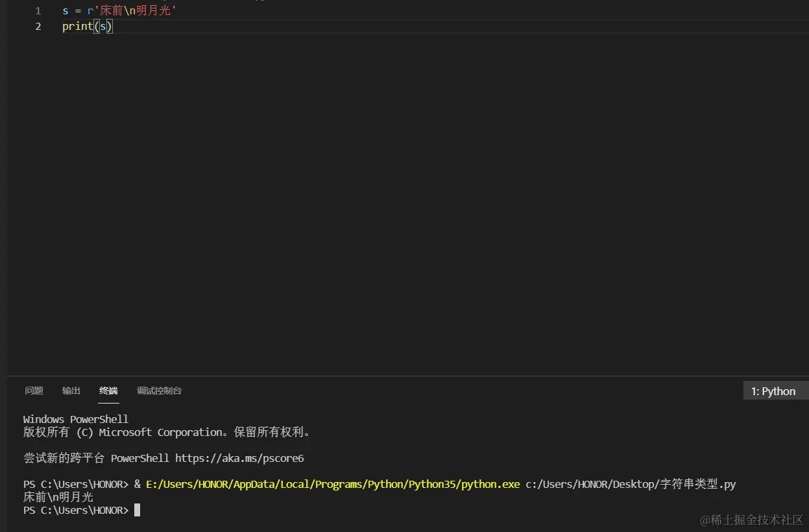Open the 输出 panel tab
This screenshot has height=532, width=809.
coord(71,391)
